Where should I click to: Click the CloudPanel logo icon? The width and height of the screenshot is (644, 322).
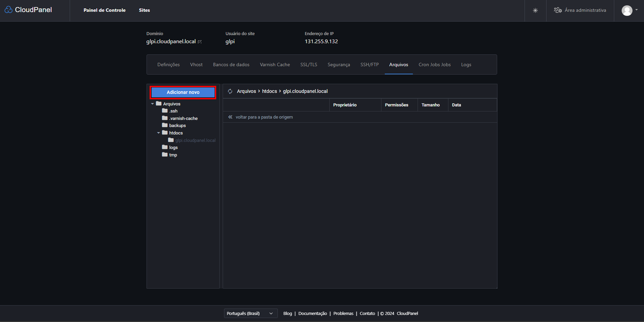[x=8, y=10]
